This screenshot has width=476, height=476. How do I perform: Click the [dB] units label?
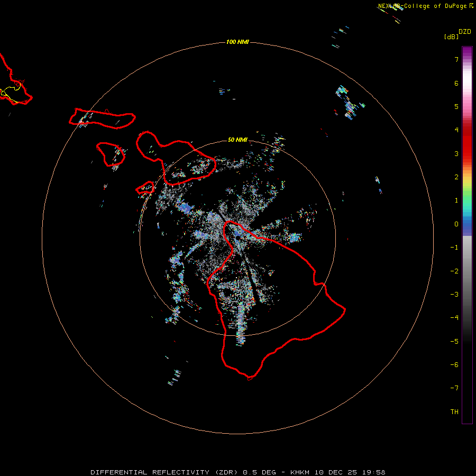pyautogui.click(x=452, y=36)
